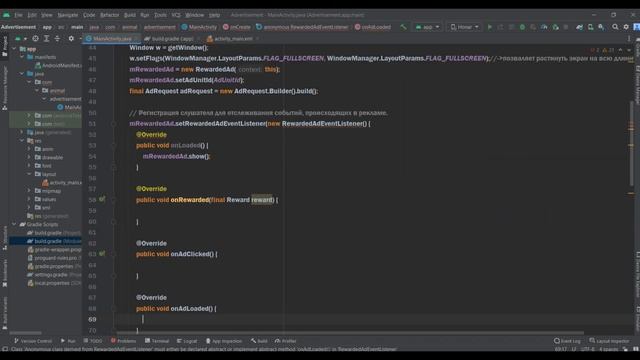Open the Refactor menu
Viewport: 640px width, 360px height.
109,15
